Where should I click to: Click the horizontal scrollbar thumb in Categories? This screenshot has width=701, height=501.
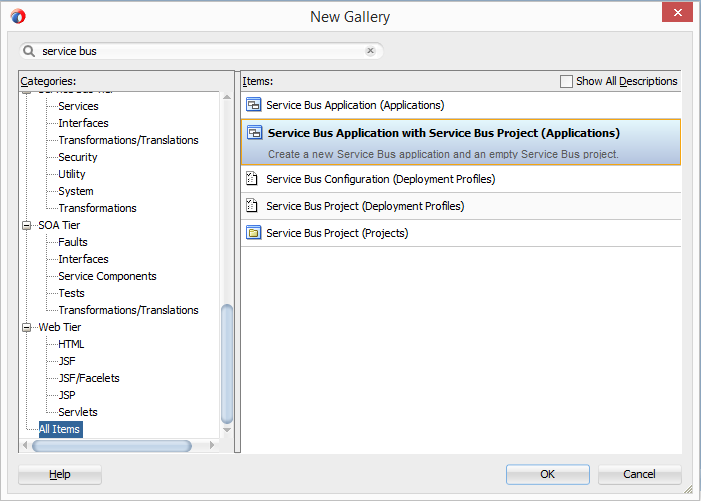coord(112,446)
